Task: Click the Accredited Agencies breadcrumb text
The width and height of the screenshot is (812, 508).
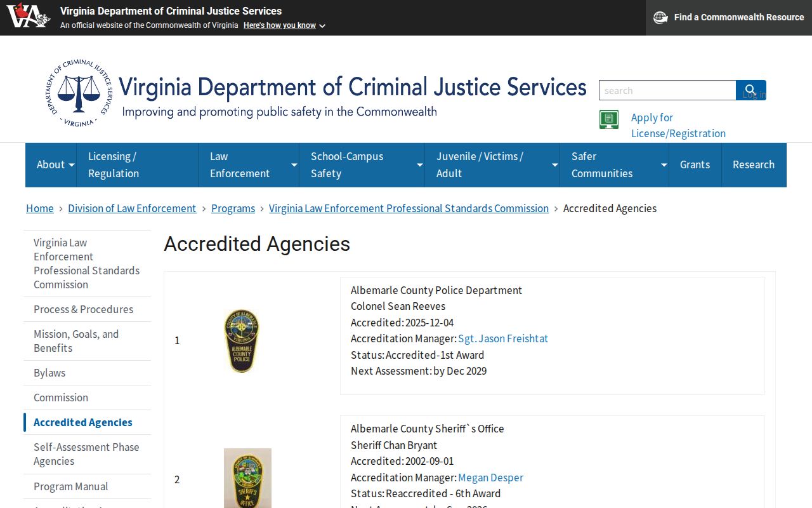Action: (x=610, y=208)
